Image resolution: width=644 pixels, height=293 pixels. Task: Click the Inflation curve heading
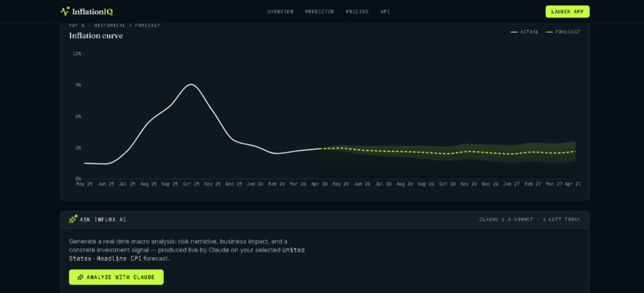96,36
